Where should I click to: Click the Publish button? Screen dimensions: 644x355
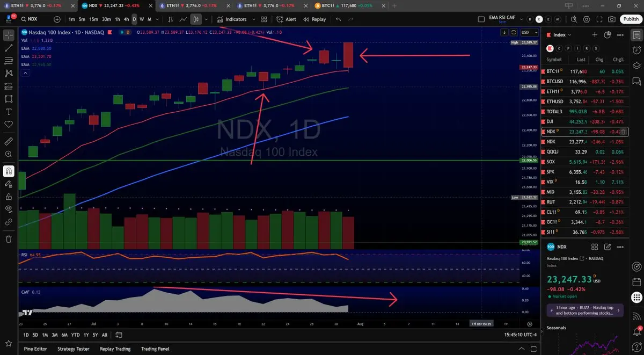[x=630, y=19]
